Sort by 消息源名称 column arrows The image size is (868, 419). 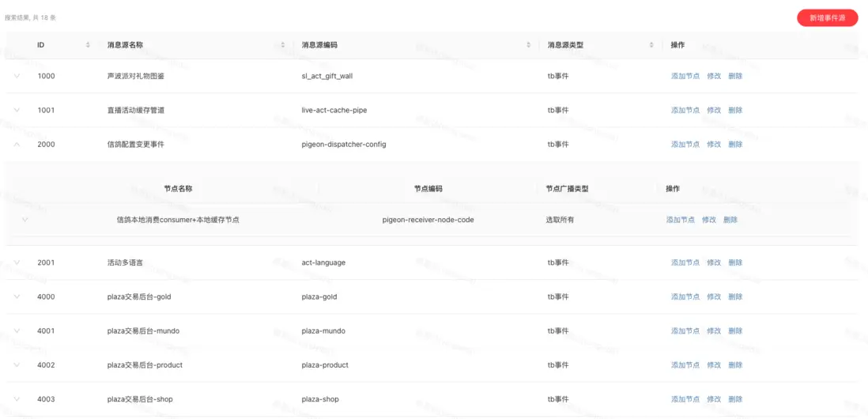tap(283, 45)
